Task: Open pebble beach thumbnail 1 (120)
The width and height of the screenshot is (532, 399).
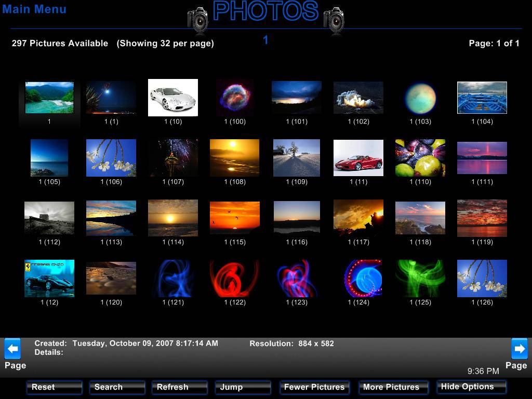Action: [x=111, y=278]
